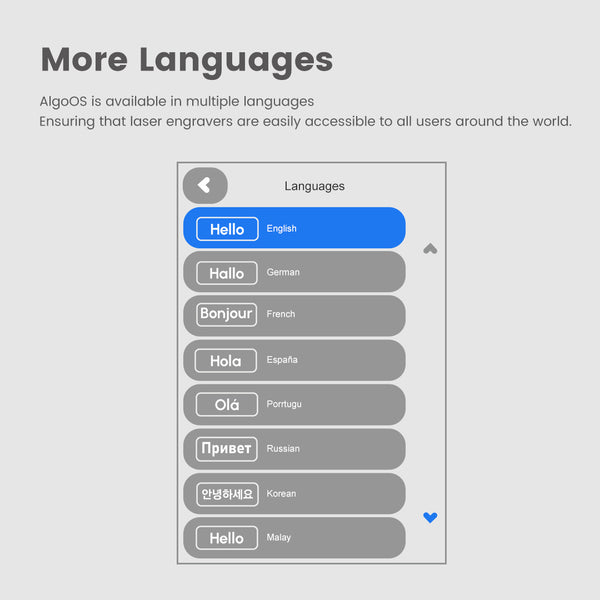The height and width of the screenshot is (600, 600).
Task: Choose the German language label
Action: click(283, 273)
